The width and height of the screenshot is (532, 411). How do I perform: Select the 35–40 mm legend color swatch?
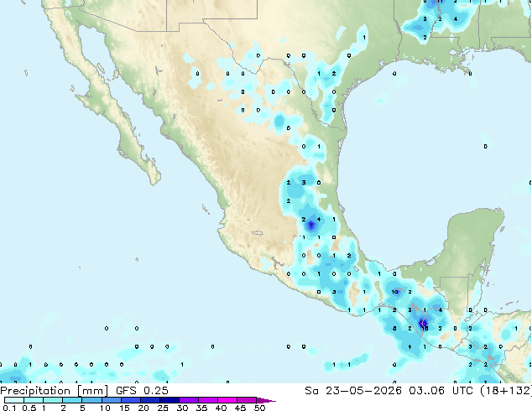(207, 400)
